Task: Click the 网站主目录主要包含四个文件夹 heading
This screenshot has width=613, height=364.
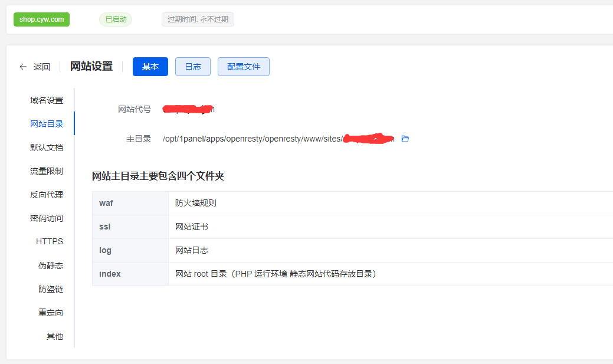Action: (158, 176)
